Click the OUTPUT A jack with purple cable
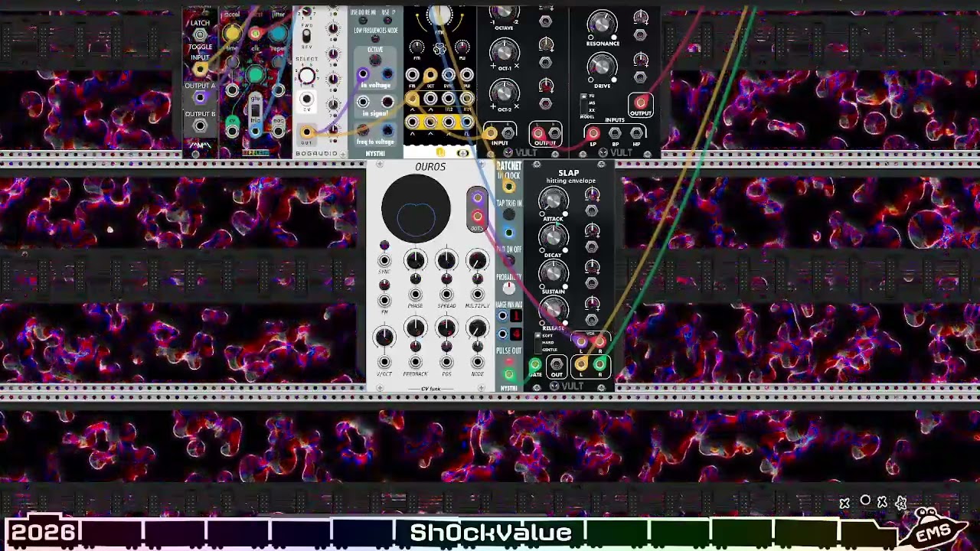The image size is (980, 551). pos(200,98)
